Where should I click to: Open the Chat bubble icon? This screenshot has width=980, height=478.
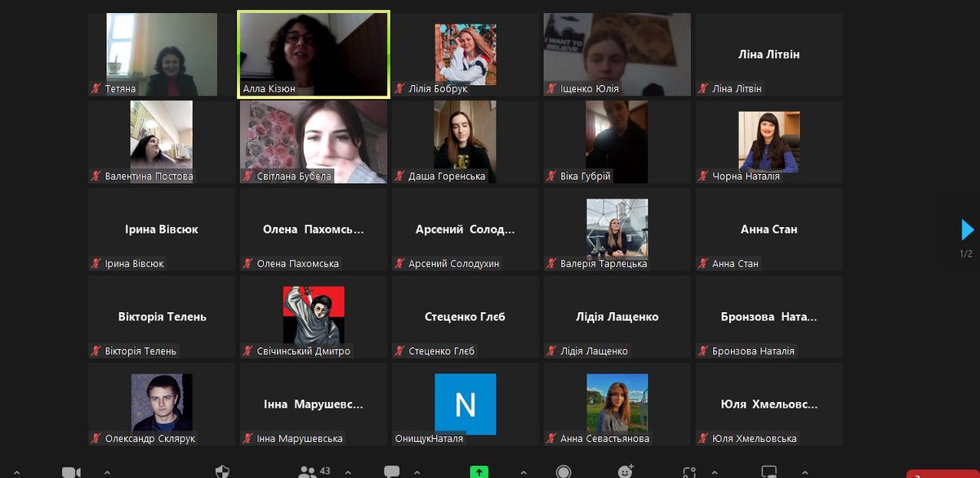(x=392, y=472)
